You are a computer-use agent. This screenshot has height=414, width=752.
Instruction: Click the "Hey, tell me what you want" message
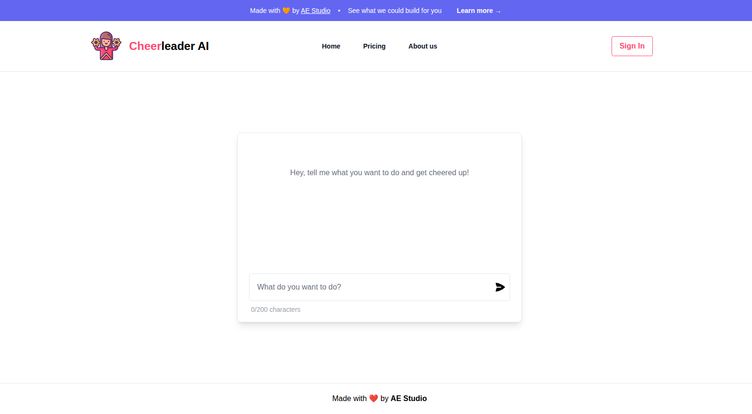pos(379,173)
